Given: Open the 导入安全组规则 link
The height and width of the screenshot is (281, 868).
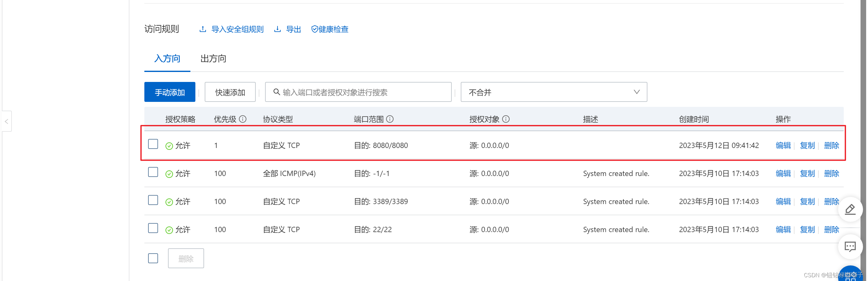Looking at the screenshot, I should coord(237,29).
